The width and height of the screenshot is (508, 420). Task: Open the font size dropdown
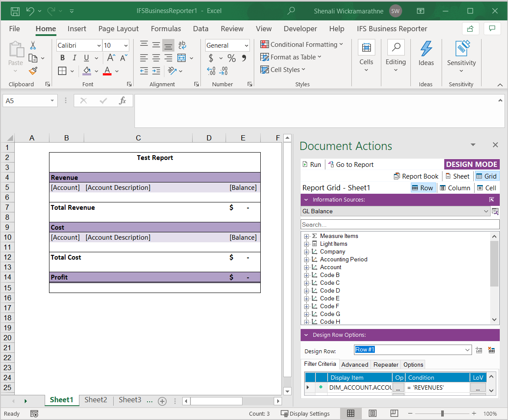tap(126, 46)
